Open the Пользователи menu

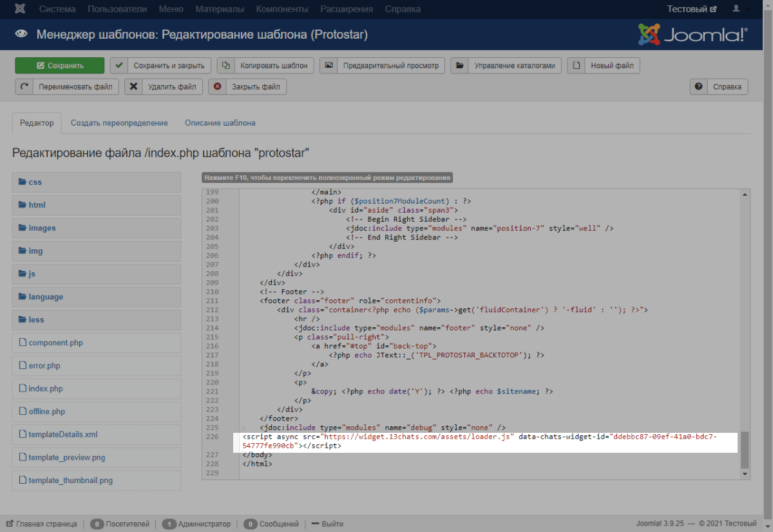[x=117, y=9]
